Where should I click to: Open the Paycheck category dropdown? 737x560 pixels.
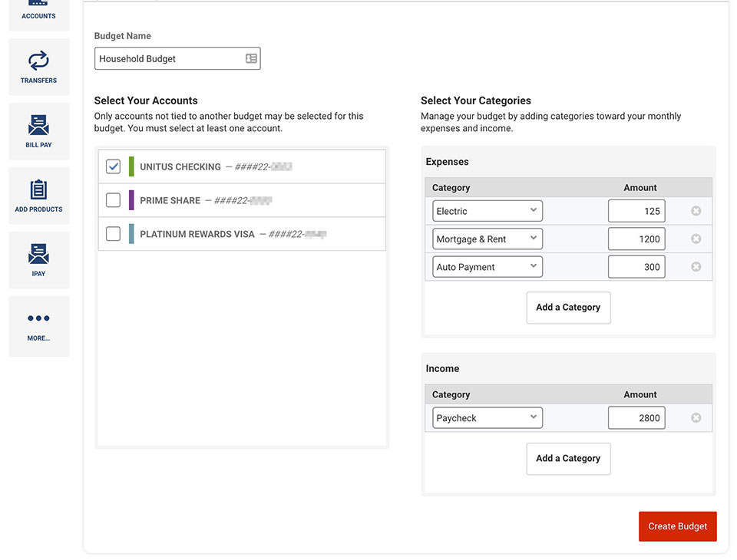coord(487,417)
